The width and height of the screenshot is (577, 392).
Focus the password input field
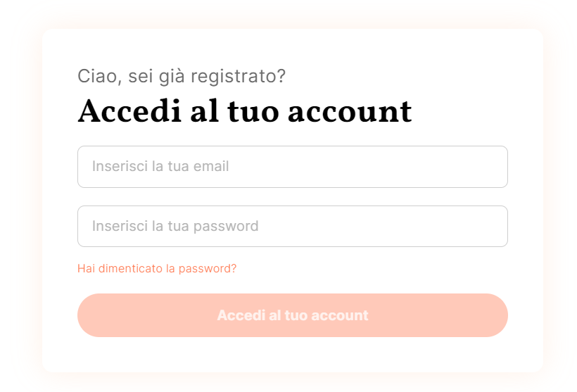(x=292, y=226)
